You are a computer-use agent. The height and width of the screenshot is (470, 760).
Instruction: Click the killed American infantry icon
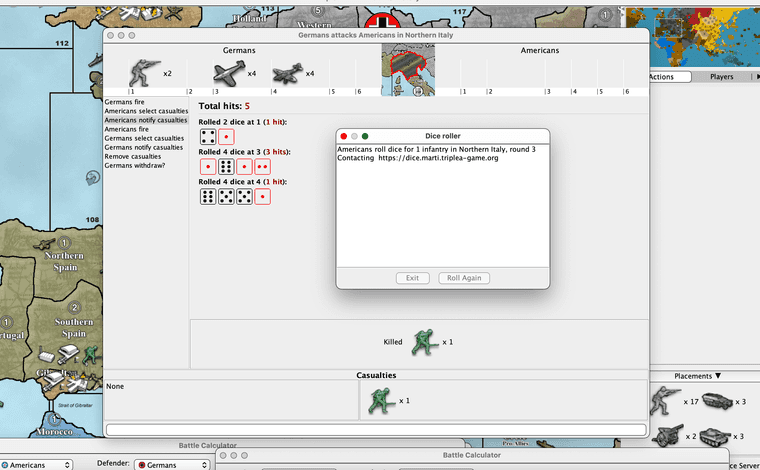pos(425,342)
